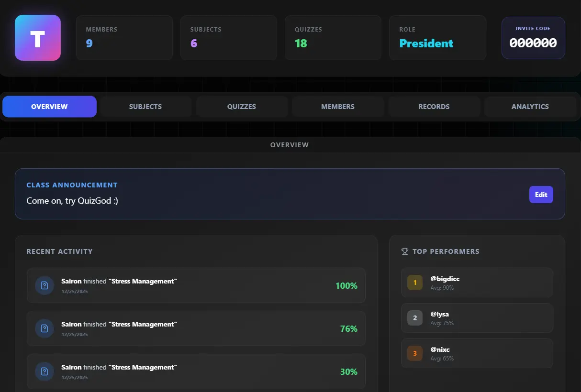The image size is (581, 392).
Task: Click quiz icon in the 76% activity row
Action: pos(45,328)
